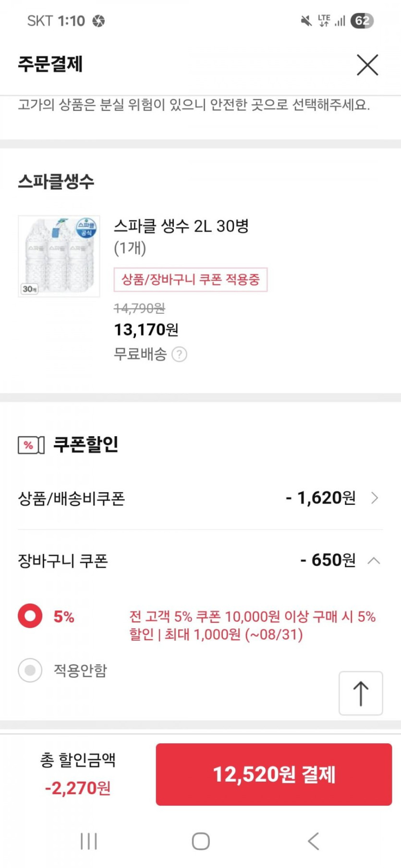Screen dimensions: 401x868
Task: Select the 5% cart coupon radio button
Action: click(30, 616)
